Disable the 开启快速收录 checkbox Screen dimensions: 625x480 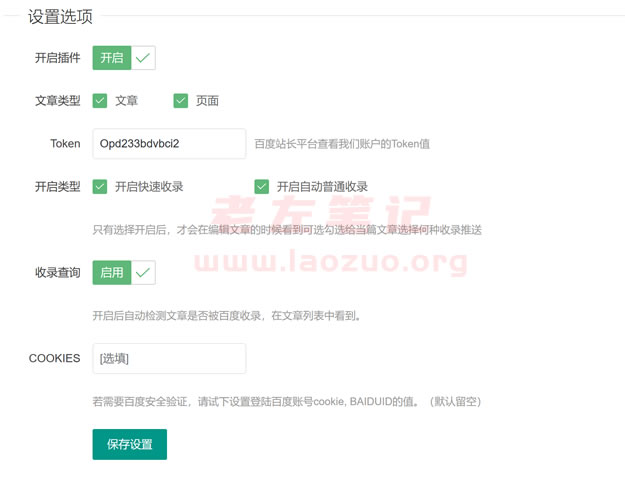click(x=100, y=186)
